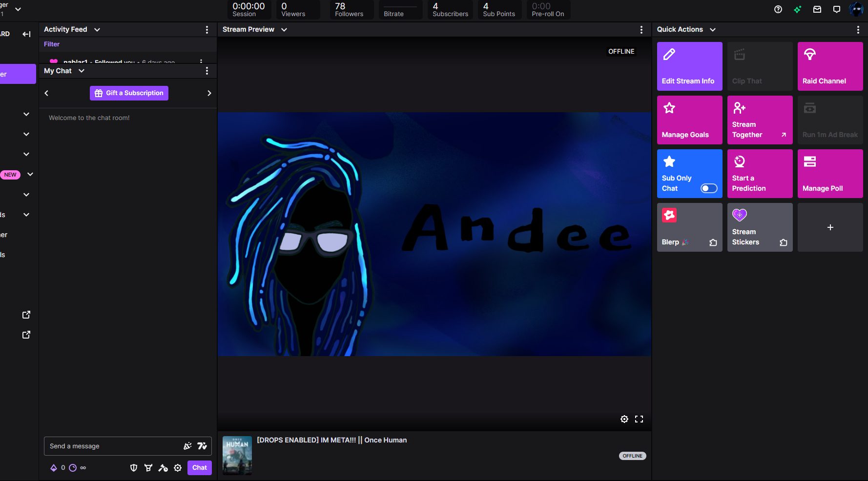Expand the sidebar section marked NEW
The image size is (868, 481).
point(30,174)
